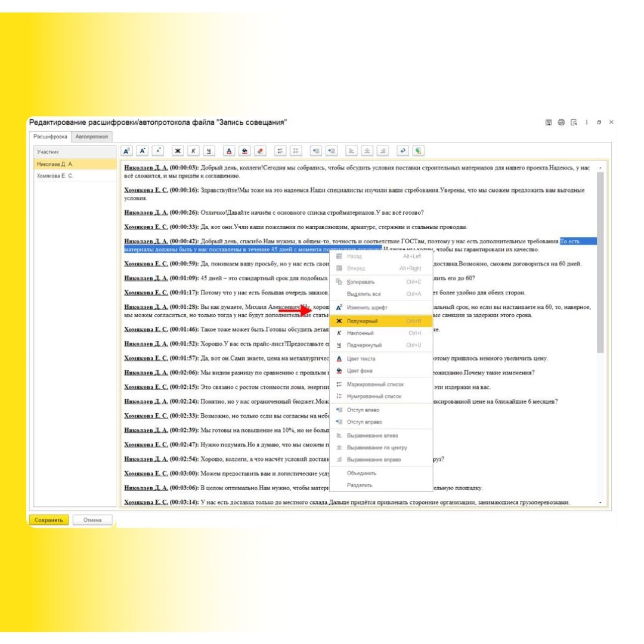Choose Разделить in the context menu

pos(381,485)
